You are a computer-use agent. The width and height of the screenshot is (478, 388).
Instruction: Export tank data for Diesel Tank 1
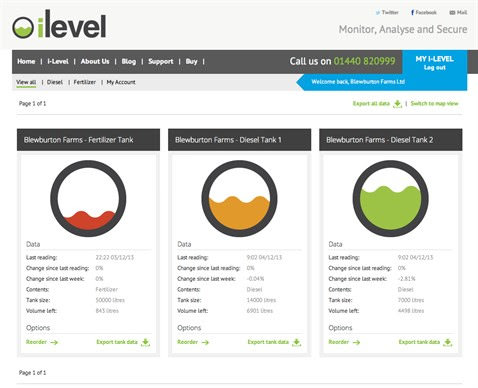point(268,342)
